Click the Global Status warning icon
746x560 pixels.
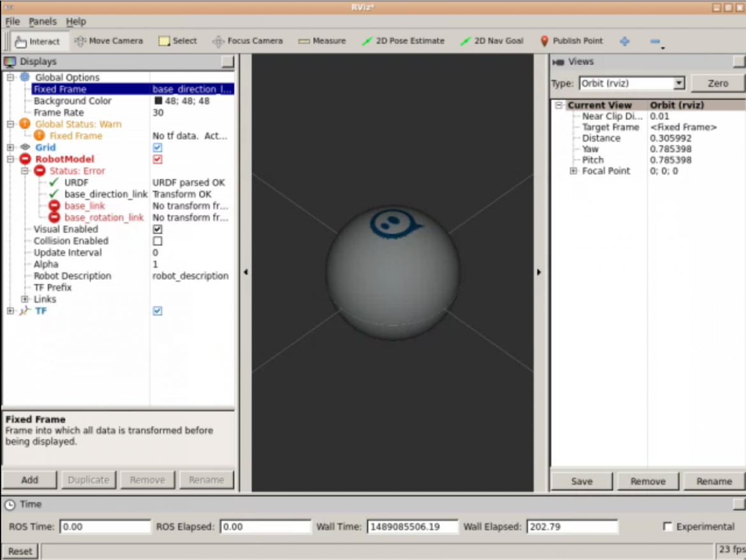point(25,124)
